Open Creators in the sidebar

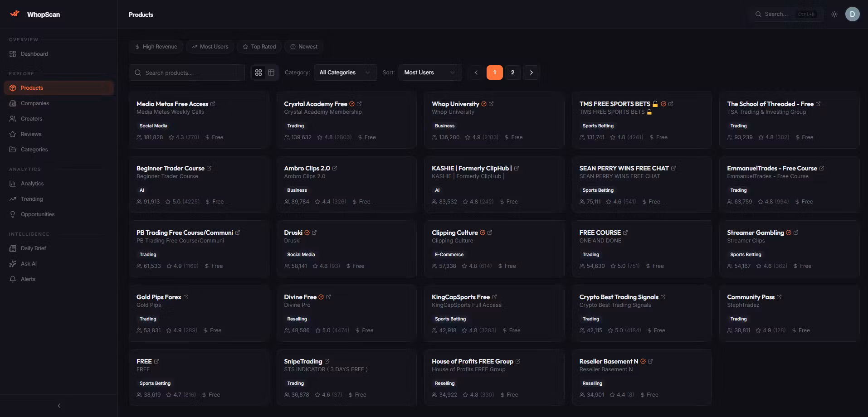(59, 119)
